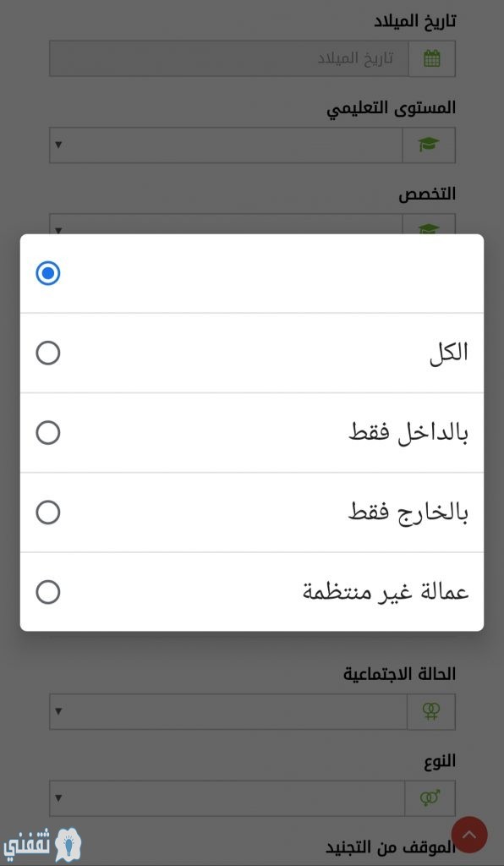Click the ثقفني logo watermark
This screenshot has width=504, height=866.
pos(42,845)
